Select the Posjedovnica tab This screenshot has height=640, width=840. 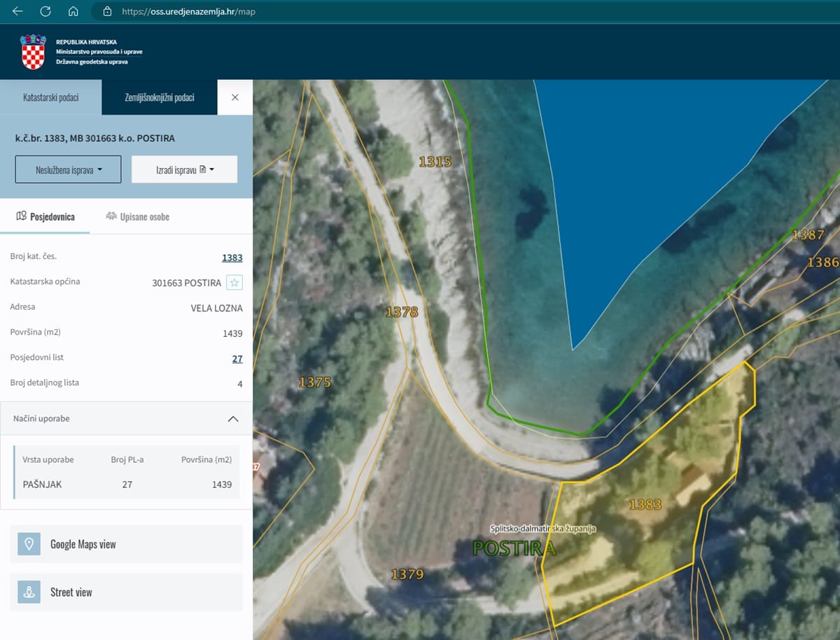point(45,216)
